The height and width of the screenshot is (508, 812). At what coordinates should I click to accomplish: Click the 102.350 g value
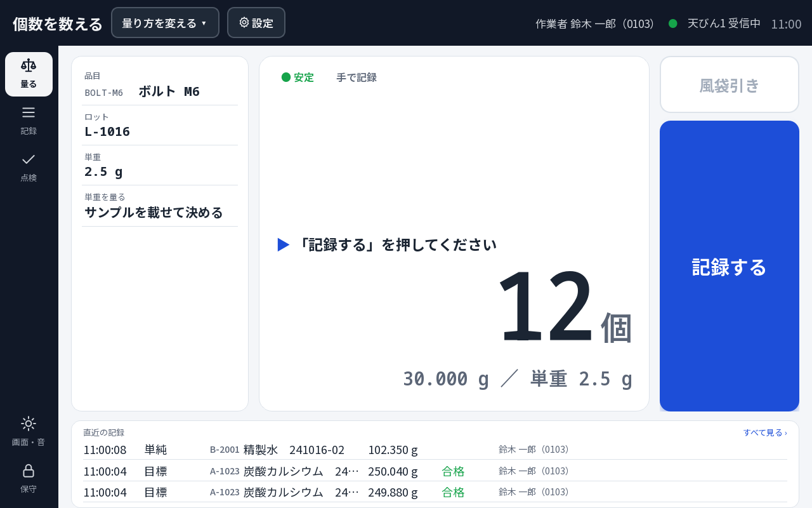click(x=393, y=450)
